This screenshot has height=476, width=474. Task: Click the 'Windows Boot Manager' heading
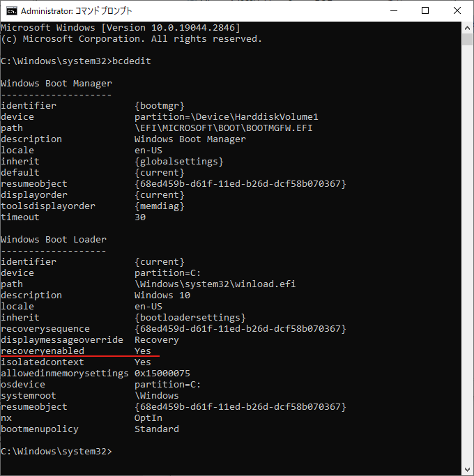click(56, 84)
